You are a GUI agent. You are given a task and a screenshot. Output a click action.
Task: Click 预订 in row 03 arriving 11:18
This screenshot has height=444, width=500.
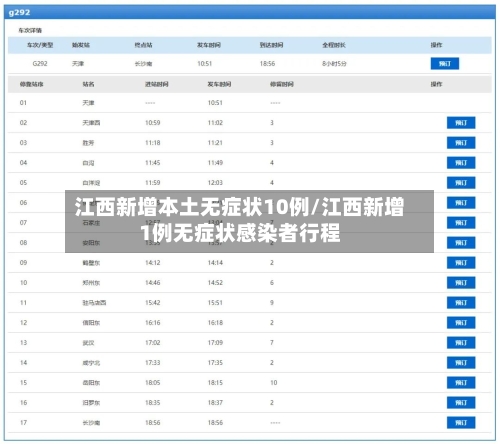point(461,143)
